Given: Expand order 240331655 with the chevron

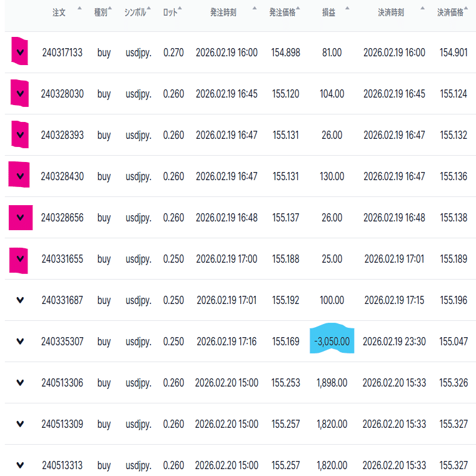Looking at the screenshot, I should pos(20,259).
